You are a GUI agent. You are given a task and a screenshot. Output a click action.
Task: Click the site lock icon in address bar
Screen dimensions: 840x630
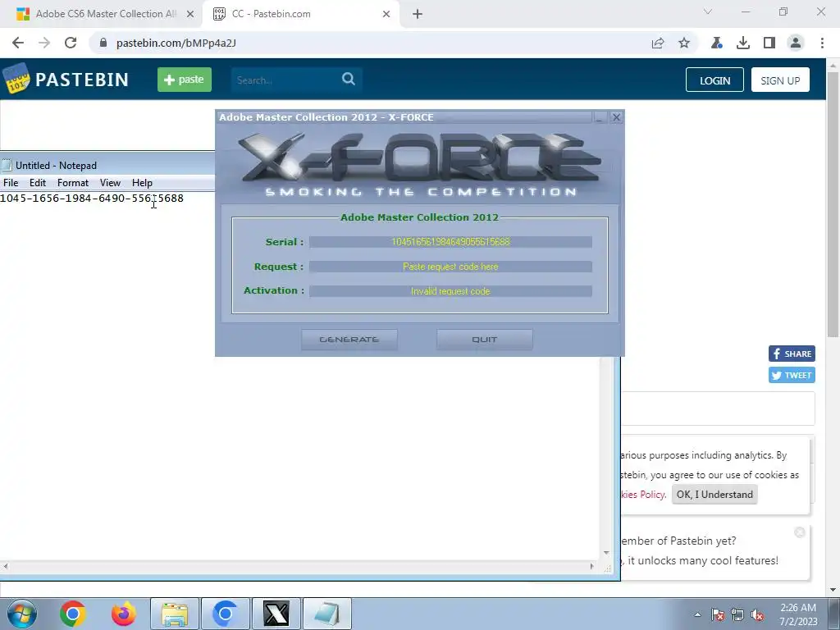103,43
